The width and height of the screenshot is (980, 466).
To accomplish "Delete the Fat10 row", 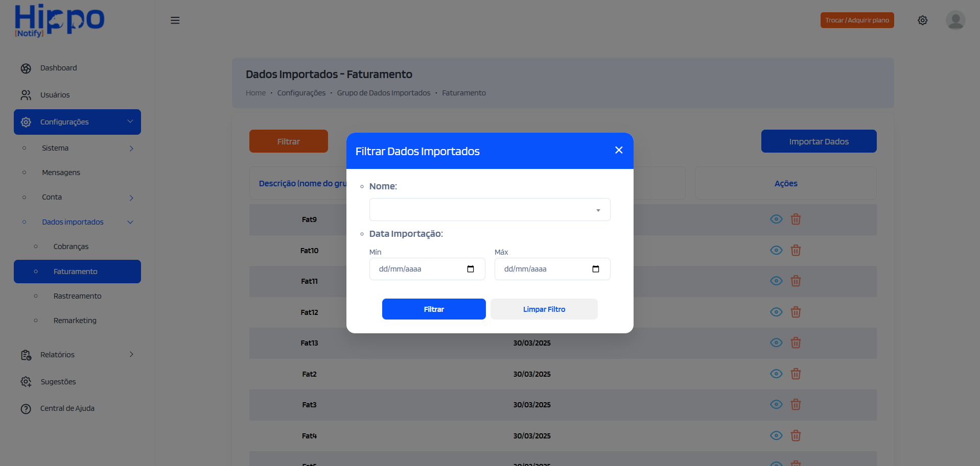I will [796, 250].
